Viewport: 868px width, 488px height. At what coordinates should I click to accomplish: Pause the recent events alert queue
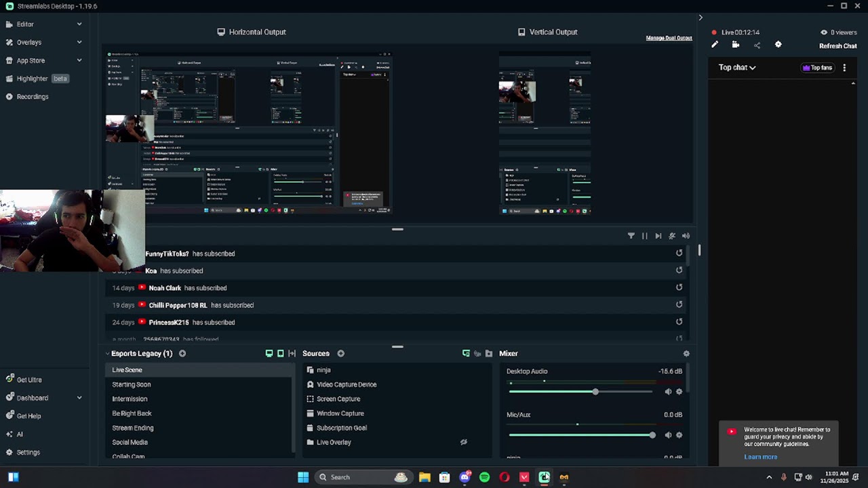point(644,236)
